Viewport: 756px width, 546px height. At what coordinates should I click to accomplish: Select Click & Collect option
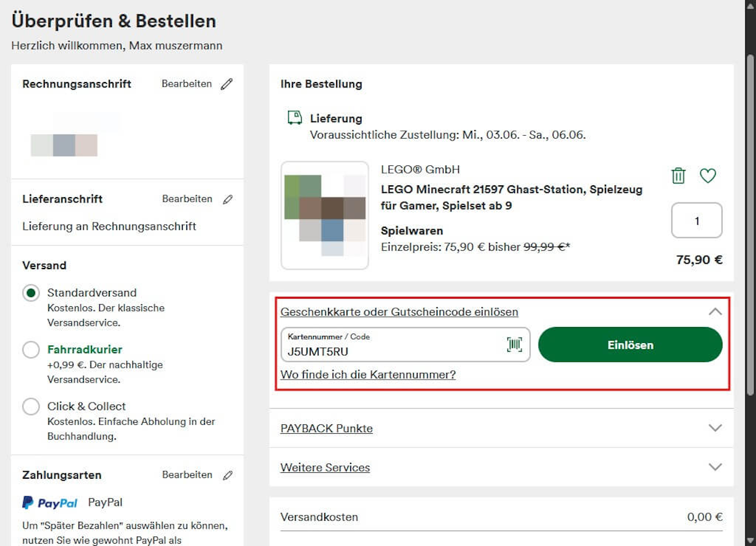click(x=31, y=406)
